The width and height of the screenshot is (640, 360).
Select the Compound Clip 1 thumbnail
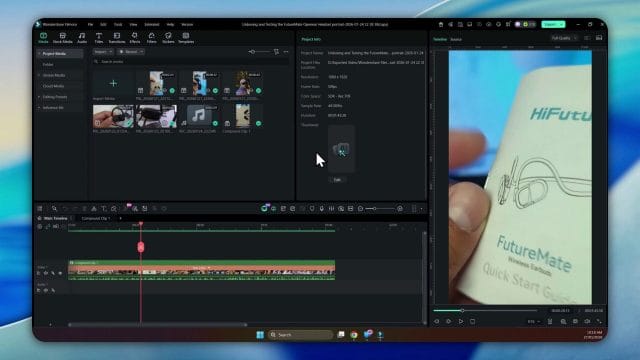click(243, 116)
